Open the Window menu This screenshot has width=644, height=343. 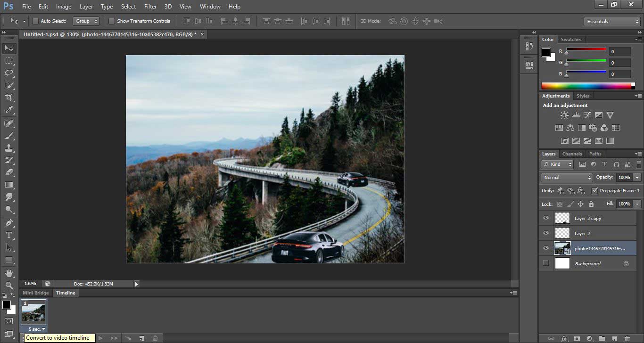pos(210,7)
